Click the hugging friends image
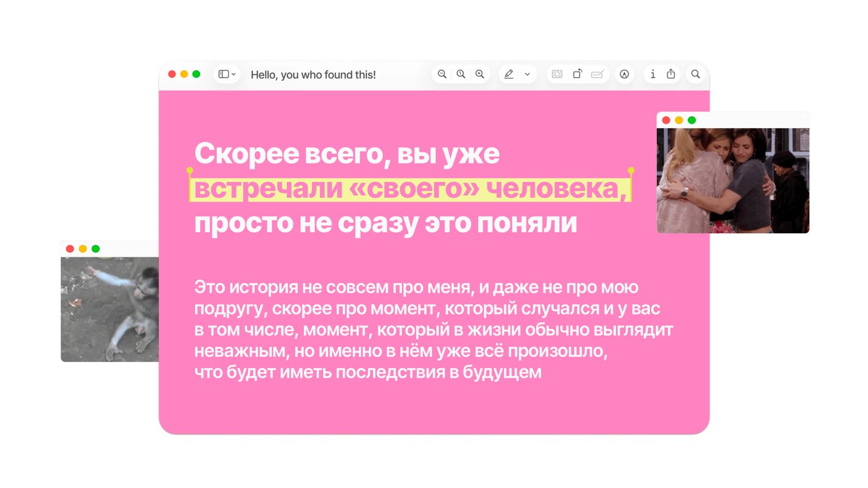The width and height of the screenshot is (868, 488). click(733, 181)
